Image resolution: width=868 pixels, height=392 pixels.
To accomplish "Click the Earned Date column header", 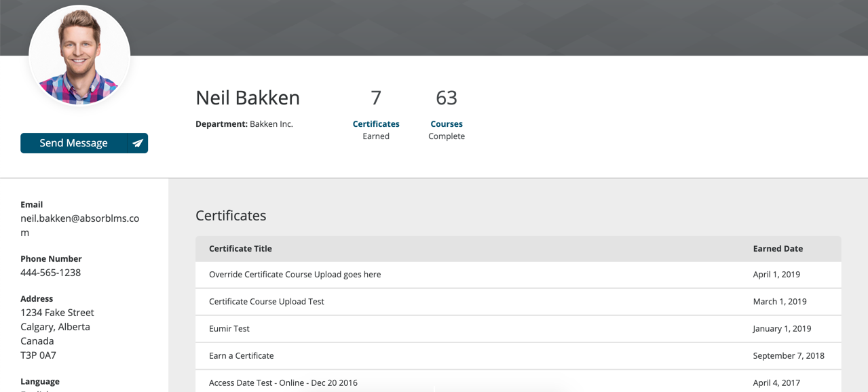I will pos(778,249).
